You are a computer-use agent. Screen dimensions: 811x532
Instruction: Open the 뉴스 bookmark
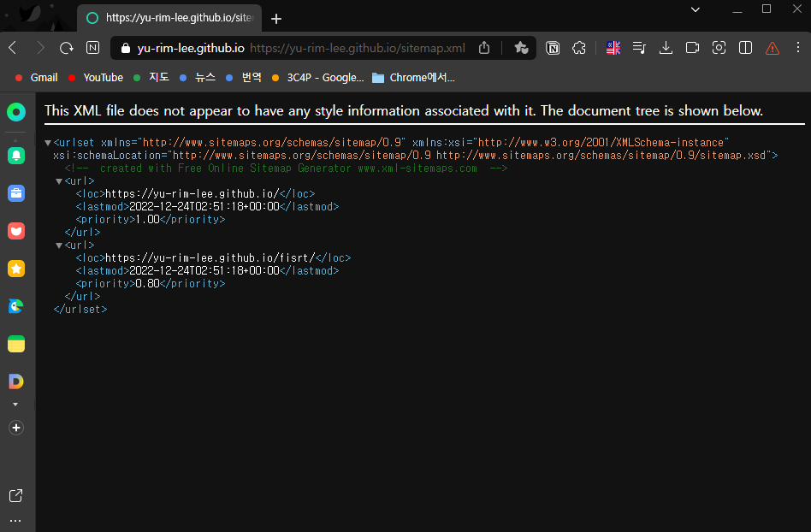(x=198, y=78)
